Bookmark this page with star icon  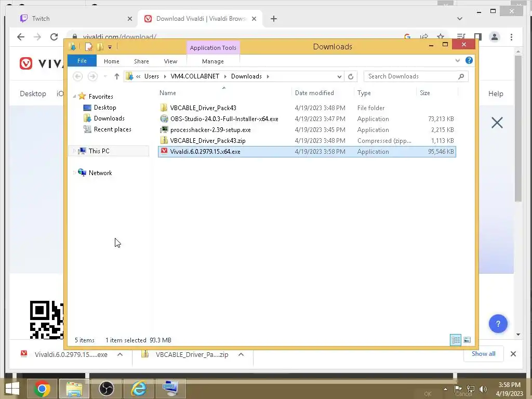441,36
